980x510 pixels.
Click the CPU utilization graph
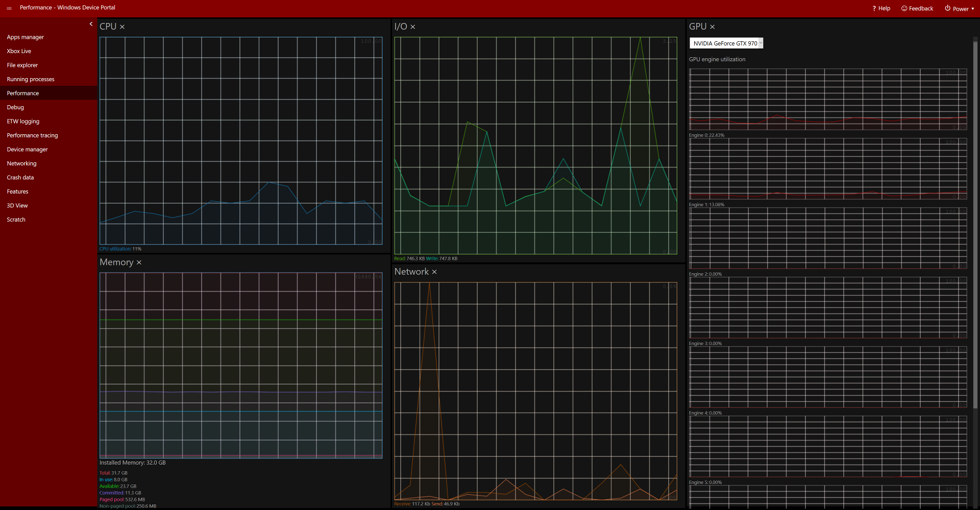[x=241, y=140]
